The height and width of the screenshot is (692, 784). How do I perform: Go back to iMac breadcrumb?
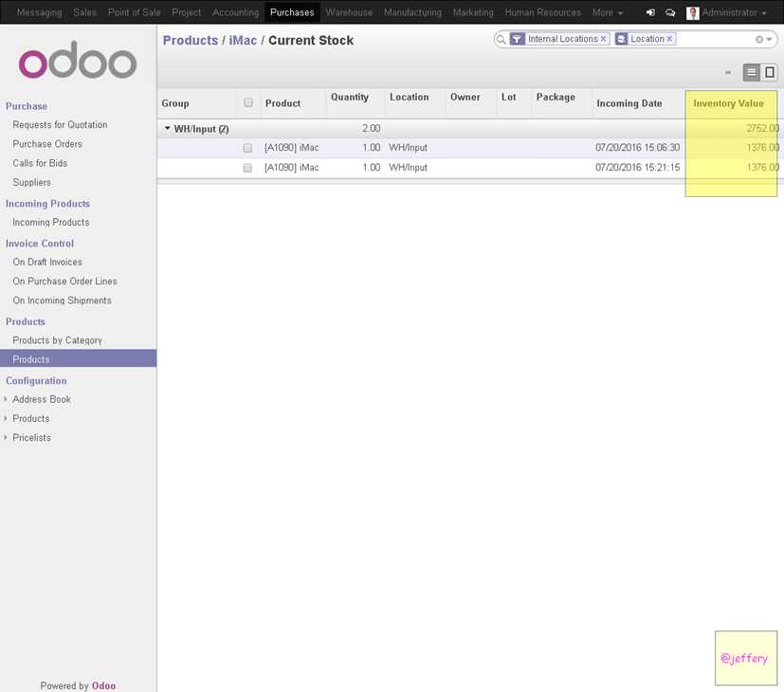[243, 41]
